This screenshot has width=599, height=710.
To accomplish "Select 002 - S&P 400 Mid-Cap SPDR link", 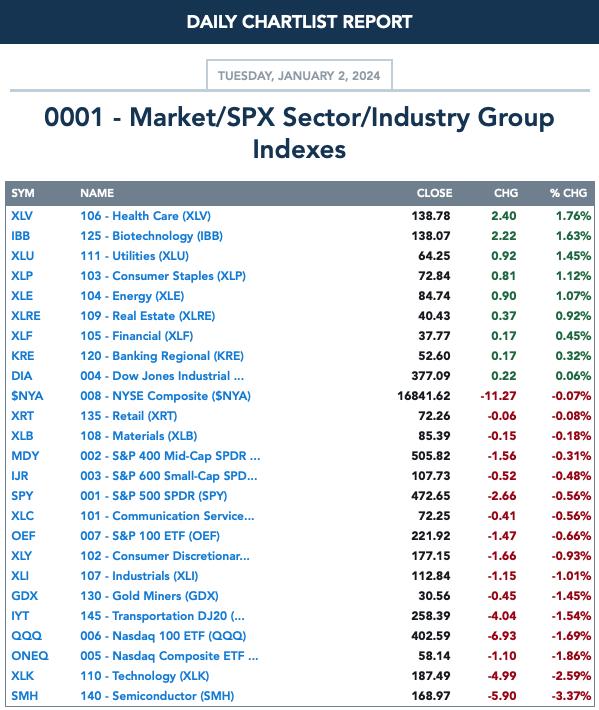I will 170,456.
